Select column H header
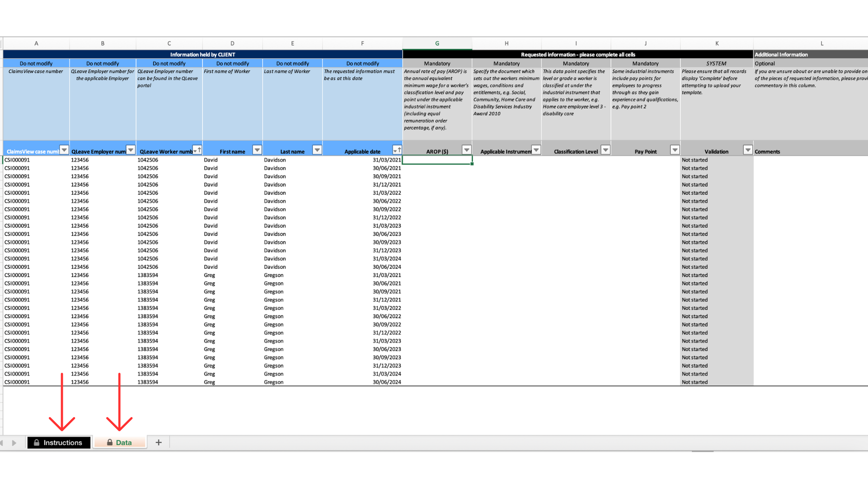The image size is (868, 488). click(507, 44)
